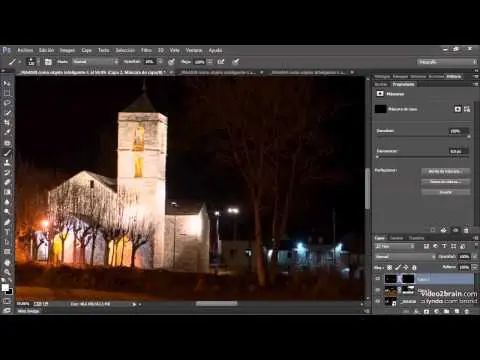The width and height of the screenshot is (480, 360).
Task: Toggle pressure for opacity button
Action: point(171,62)
